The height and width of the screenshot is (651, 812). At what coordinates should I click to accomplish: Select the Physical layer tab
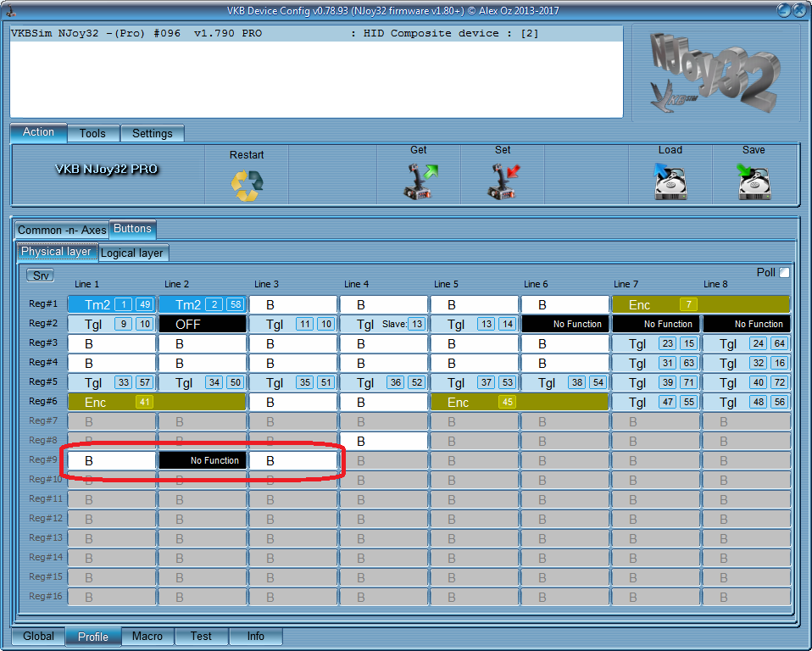point(57,251)
